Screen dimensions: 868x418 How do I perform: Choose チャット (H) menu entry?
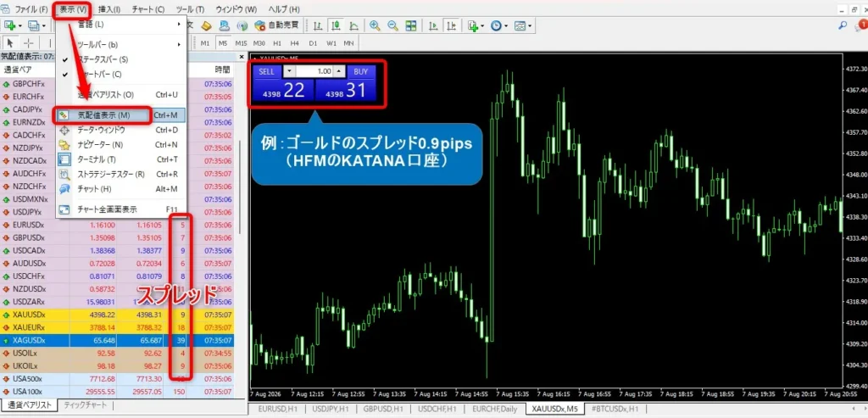[x=120, y=189]
